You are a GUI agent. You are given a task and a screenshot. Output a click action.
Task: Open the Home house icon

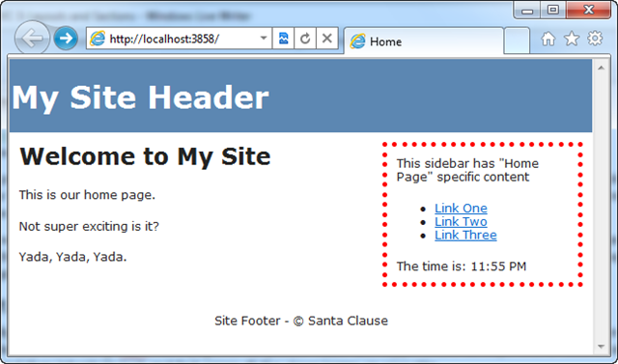tap(548, 39)
